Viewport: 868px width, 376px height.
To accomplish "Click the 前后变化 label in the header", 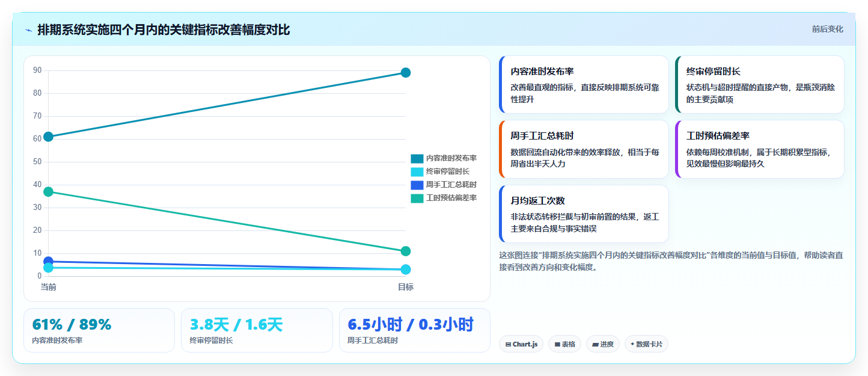I will (827, 29).
